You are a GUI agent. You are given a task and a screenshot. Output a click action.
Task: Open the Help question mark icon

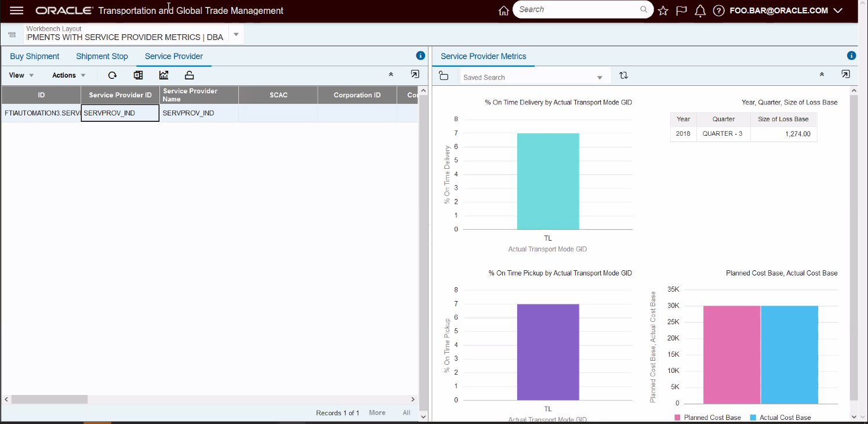tap(719, 10)
